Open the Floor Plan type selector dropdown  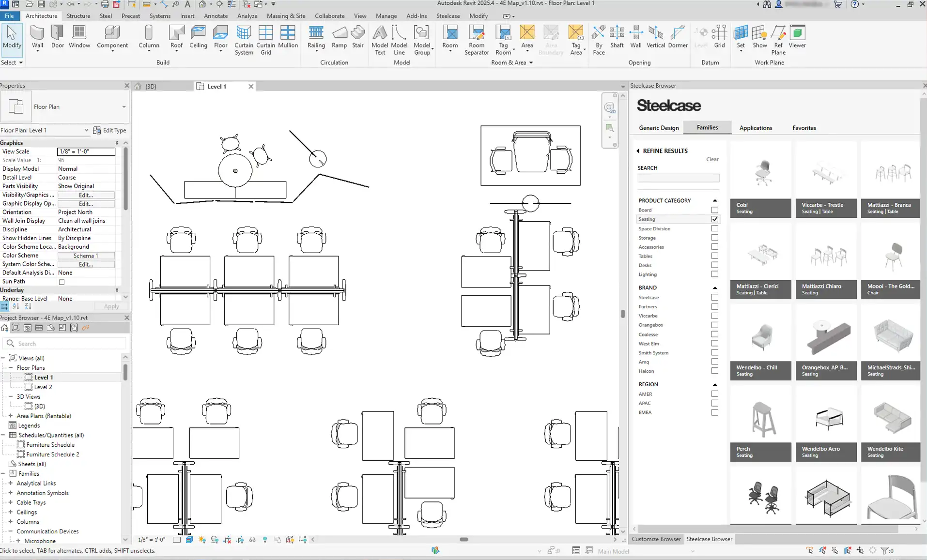[x=124, y=107]
